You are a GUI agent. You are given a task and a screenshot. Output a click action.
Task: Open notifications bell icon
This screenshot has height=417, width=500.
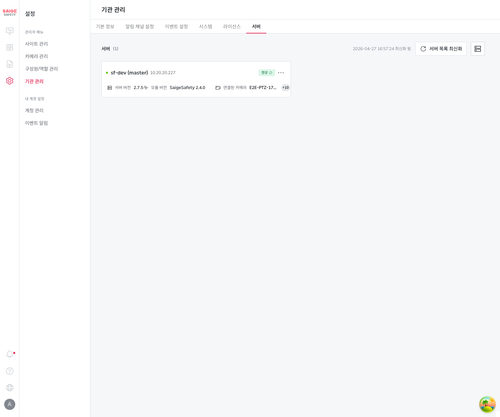10,354
